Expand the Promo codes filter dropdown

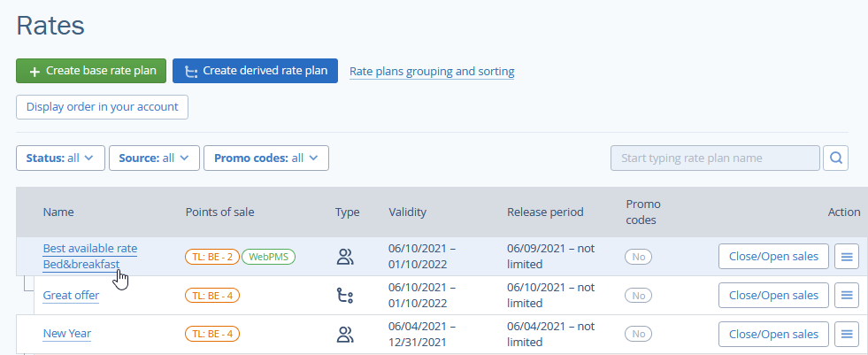pyautogui.click(x=266, y=158)
